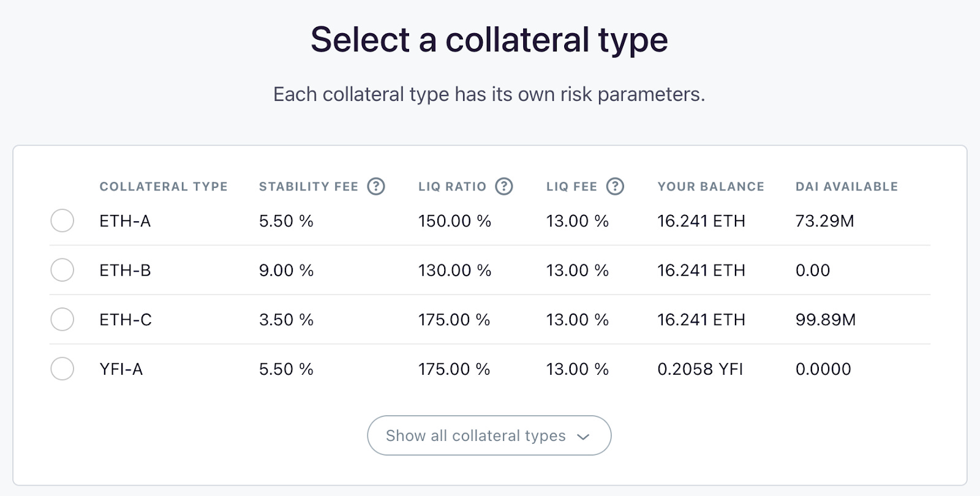This screenshot has height=496, width=980.
Task: Click the ETH-A 150.00 % liquidation ratio
Action: pyautogui.click(x=454, y=221)
